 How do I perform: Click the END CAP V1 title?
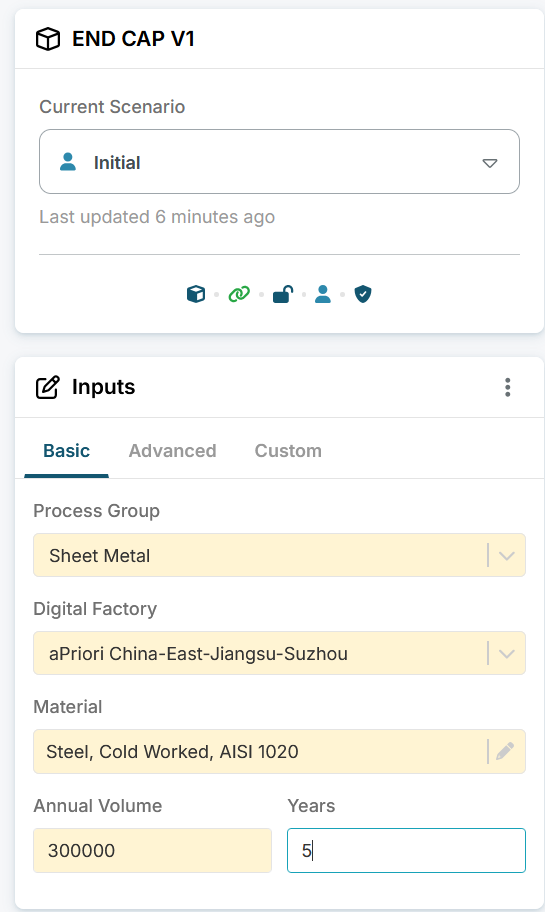coord(133,39)
